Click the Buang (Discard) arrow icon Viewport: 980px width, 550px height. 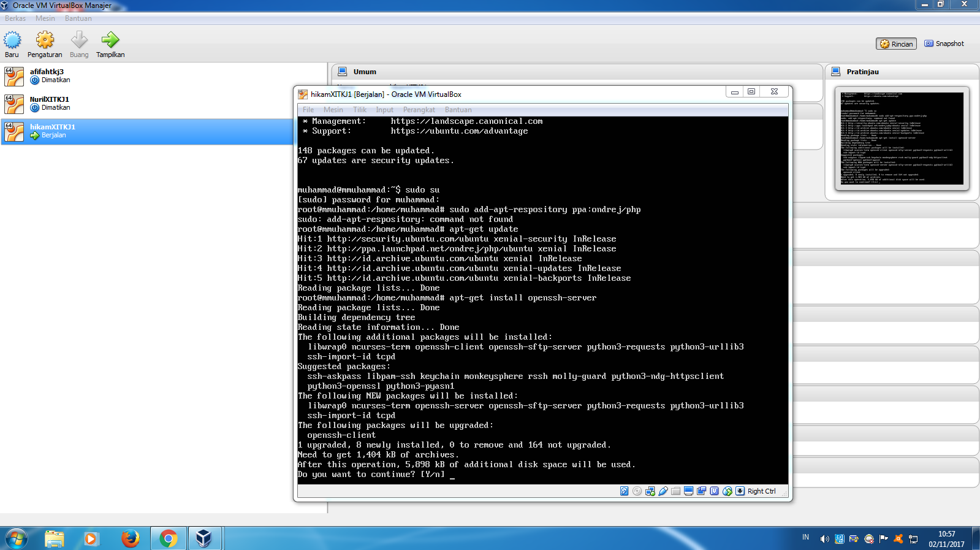(79, 40)
